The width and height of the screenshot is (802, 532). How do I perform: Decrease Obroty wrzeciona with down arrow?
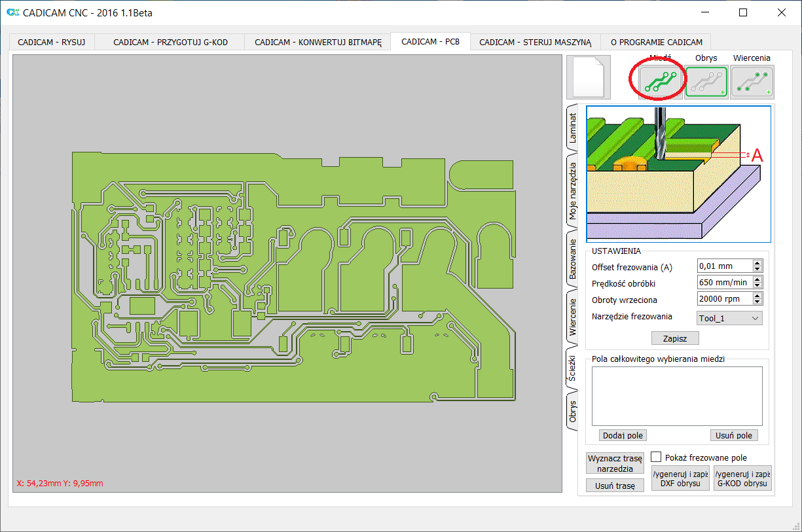click(757, 302)
